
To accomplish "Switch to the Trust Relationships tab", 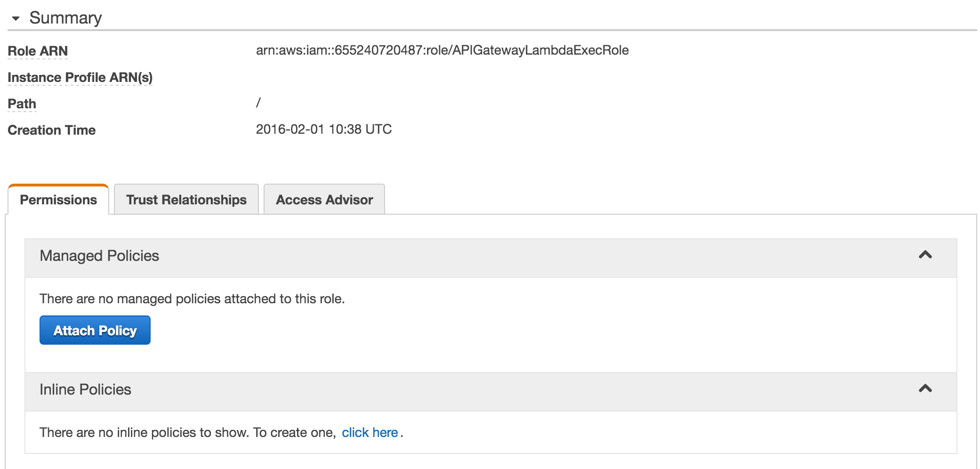I will tap(186, 200).
